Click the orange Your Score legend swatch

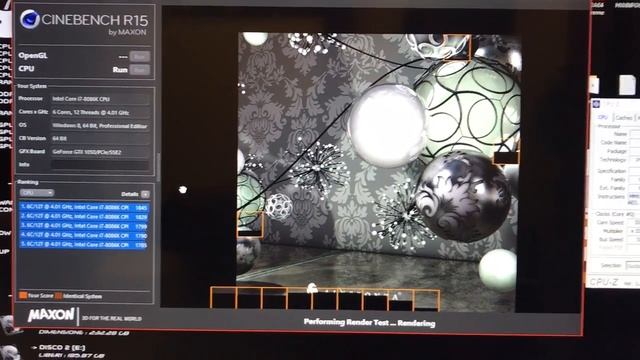[x=23, y=296]
